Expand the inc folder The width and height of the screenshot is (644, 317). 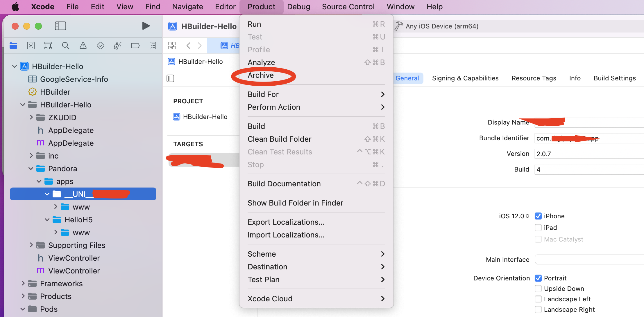tap(31, 156)
